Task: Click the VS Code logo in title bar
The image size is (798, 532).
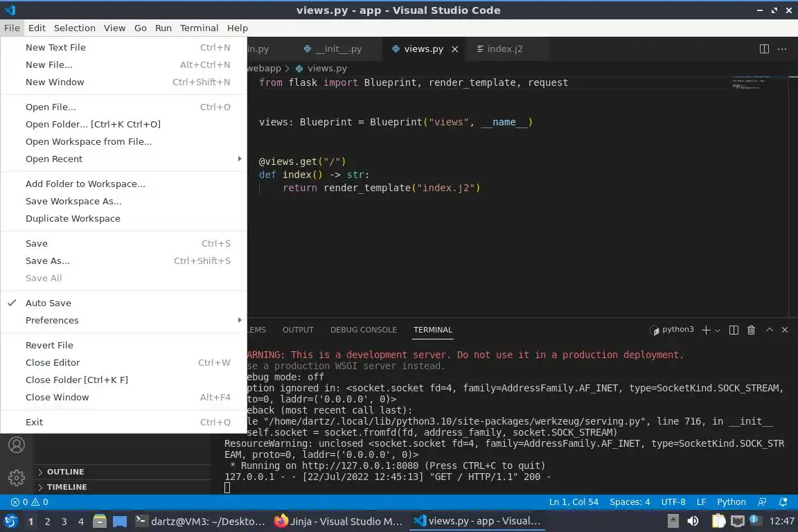Action: (x=10, y=10)
